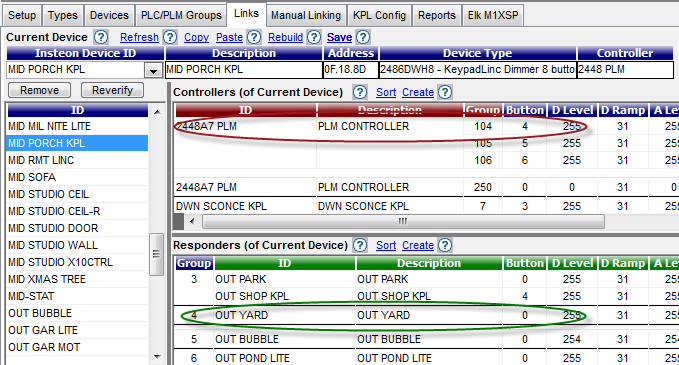This screenshot has width=679, height=365.
Task: Select MID XMAS TREE in device list
Action: [x=78, y=279]
